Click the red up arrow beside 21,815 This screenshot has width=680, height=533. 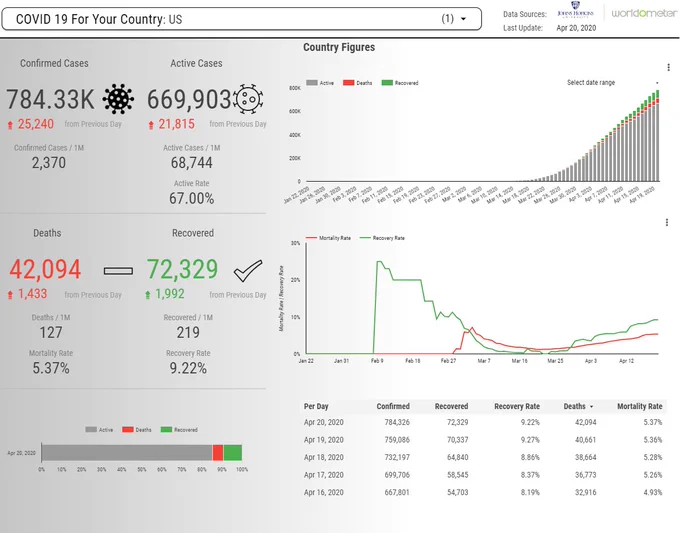tap(151, 125)
